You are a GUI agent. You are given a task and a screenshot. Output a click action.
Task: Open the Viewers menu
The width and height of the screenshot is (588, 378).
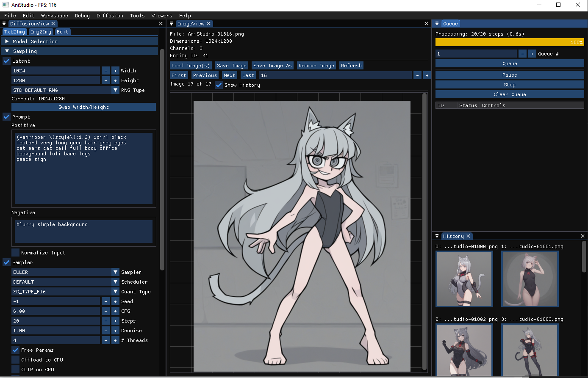162,16
